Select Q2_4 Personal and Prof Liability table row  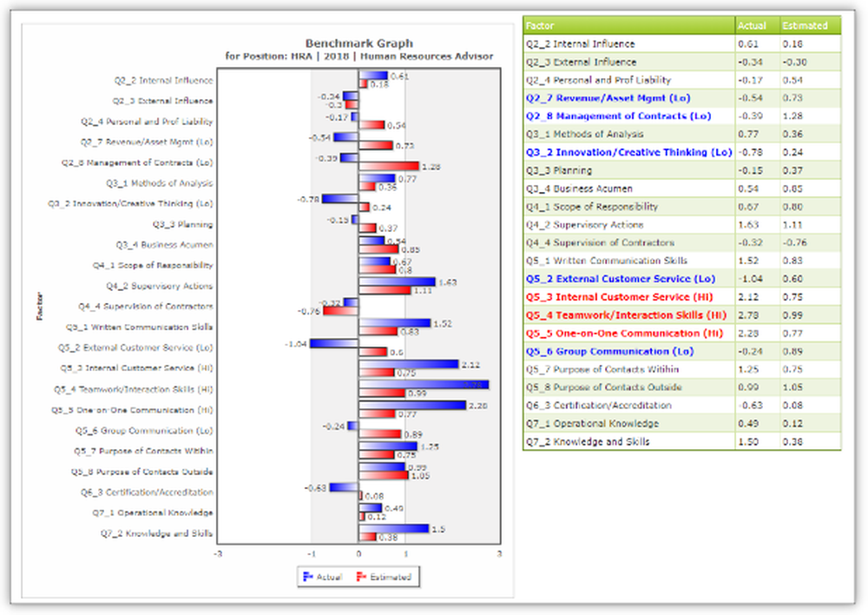coord(682,80)
